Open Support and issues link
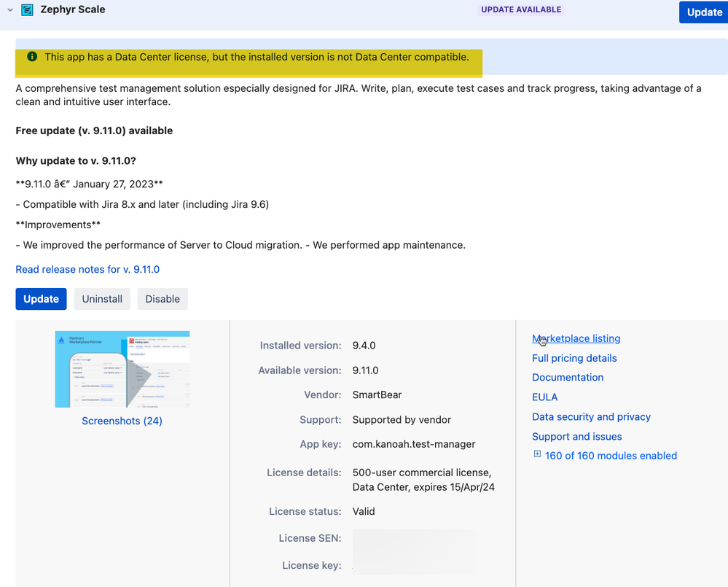Viewport: 728px width, 587px height. (x=576, y=437)
